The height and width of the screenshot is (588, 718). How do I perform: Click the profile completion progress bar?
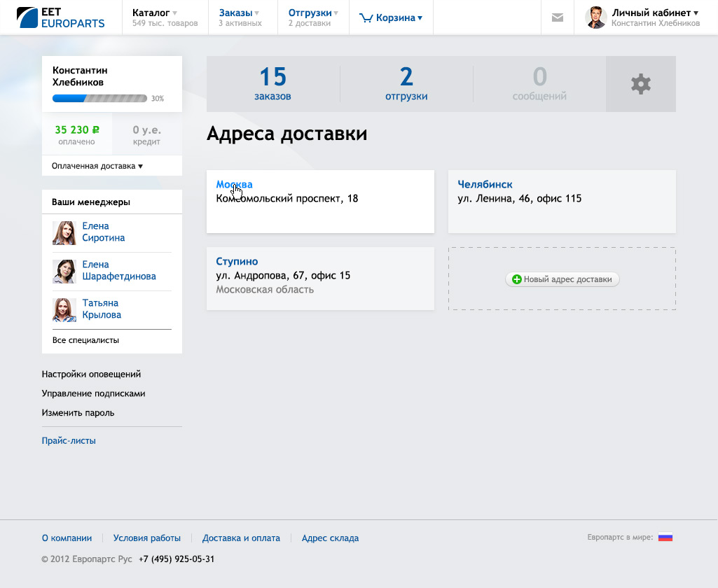click(99, 99)
